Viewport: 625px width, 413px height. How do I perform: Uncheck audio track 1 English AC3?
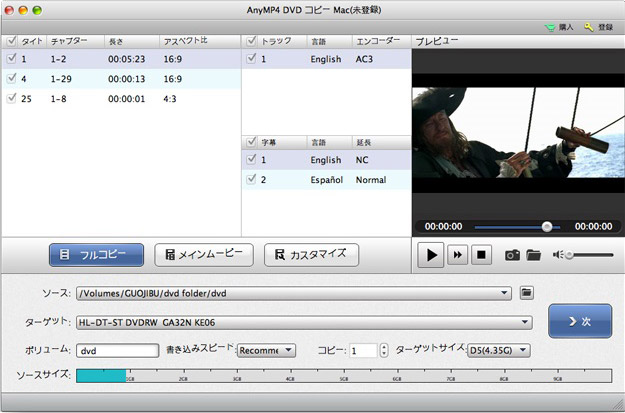click(251, 59)
